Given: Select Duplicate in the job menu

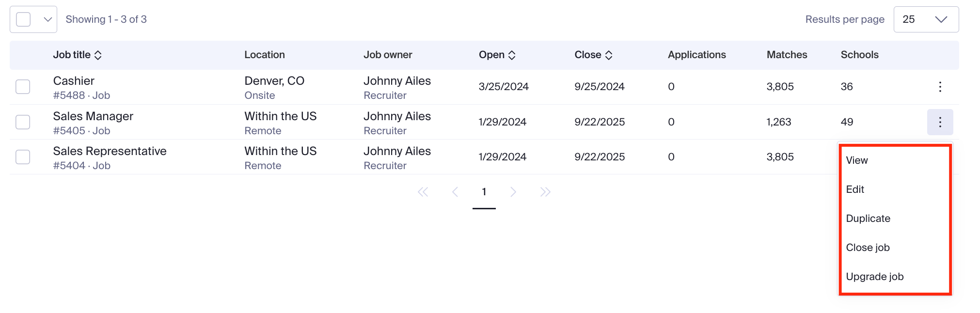Looking at the screenshot, I should coord(868,219).
